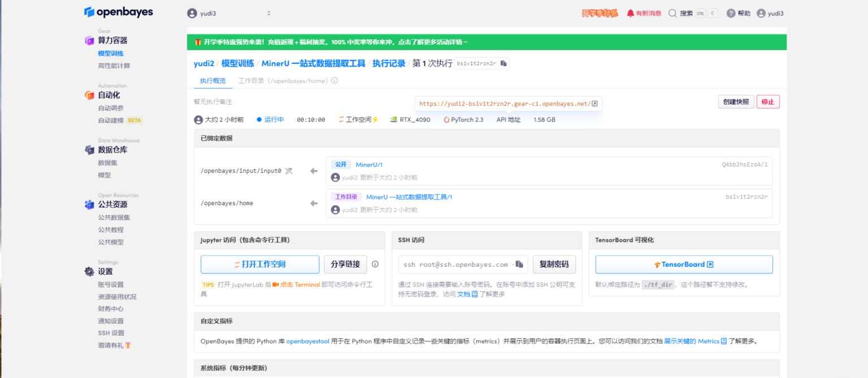Screen dimensions: 868x378
Task: Click the search magnifier icon
Action: pos(673,12)
